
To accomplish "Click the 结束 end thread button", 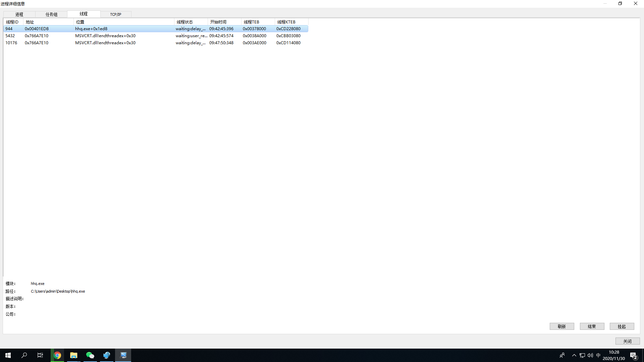I will tap(592, 326).
